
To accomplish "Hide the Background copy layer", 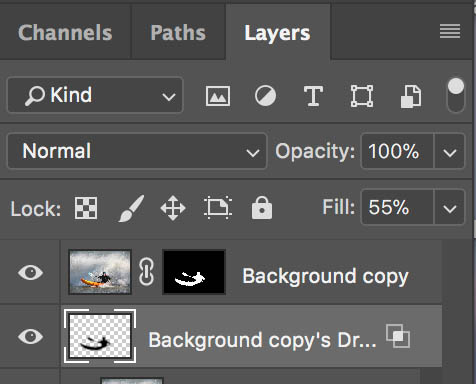I will tap(30, 272).
